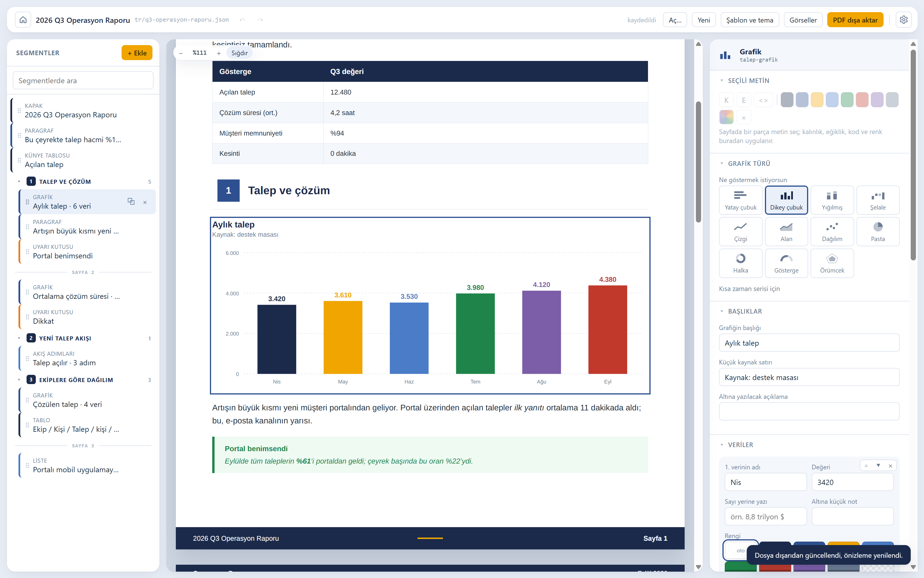Duplicate the Aylık talep grafik segment

coord(131,201)
